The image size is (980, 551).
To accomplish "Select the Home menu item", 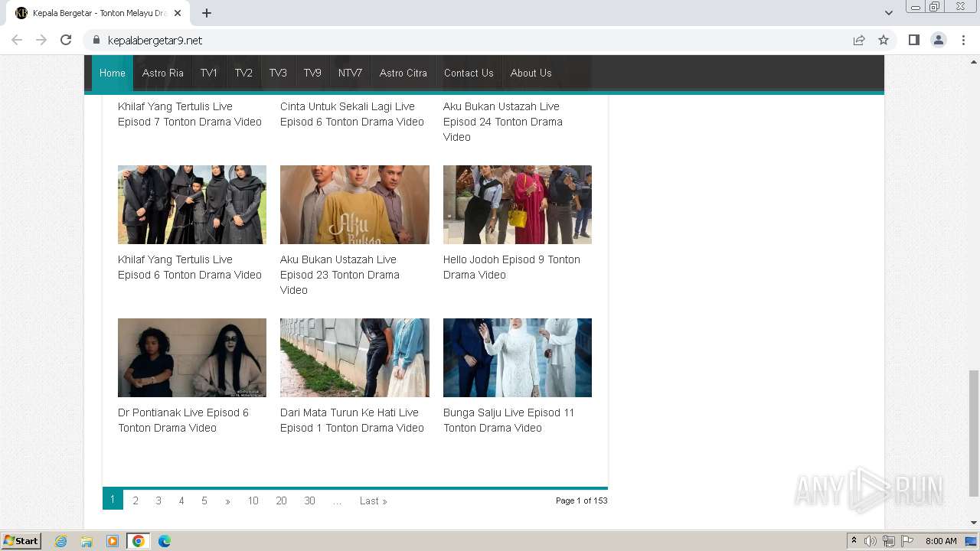I will click(112, 73).
